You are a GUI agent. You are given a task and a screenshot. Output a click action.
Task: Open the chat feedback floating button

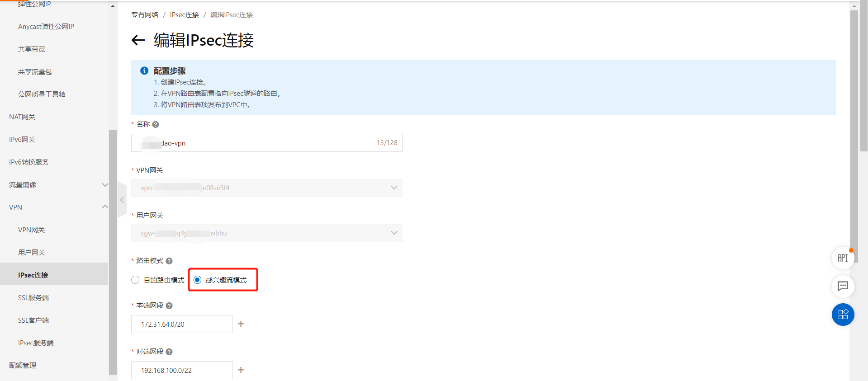pyautogui.click(x=843, y=286)
